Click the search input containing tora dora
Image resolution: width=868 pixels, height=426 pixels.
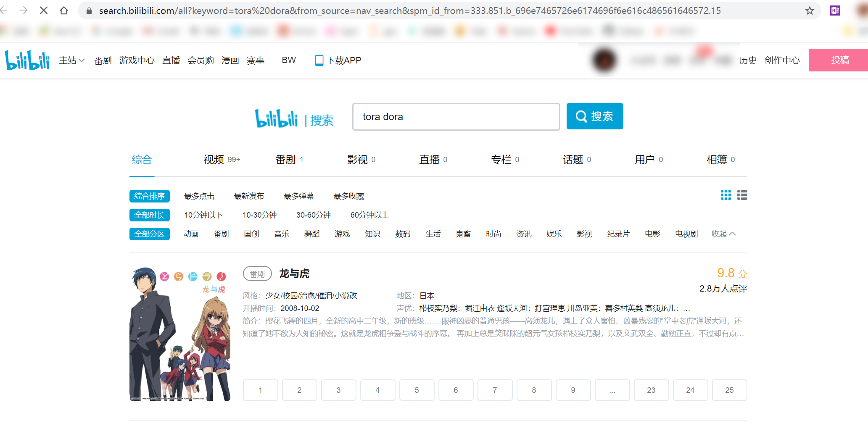[456, 117]
